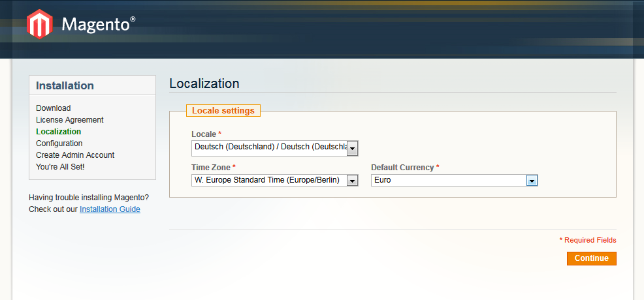Viewport: 644px width, 300px height.
Task: Click the Time Zone field label
Action: pos(214,167)
